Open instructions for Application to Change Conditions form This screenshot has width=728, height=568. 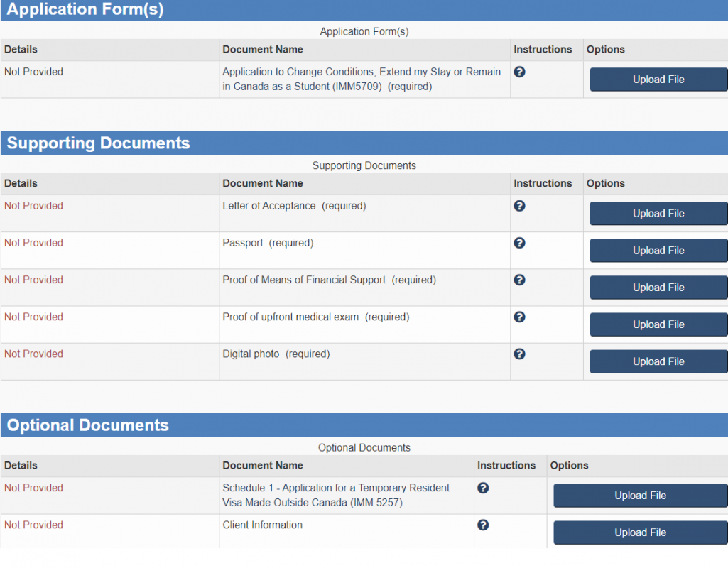click(x=519, y=72)
